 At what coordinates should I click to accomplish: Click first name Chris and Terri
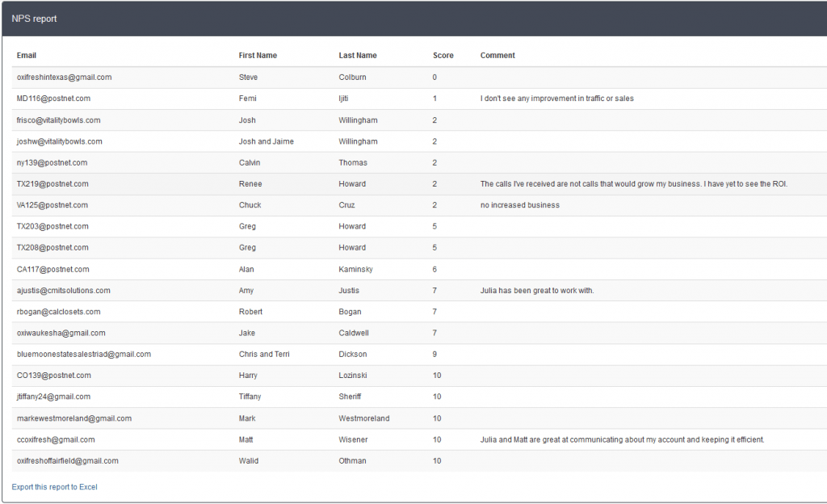point(264,355)
